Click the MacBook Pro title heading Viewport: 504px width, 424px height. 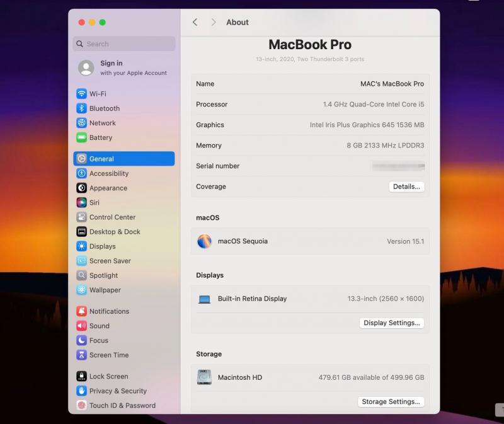pyautogui.click(x=310, y=45)
